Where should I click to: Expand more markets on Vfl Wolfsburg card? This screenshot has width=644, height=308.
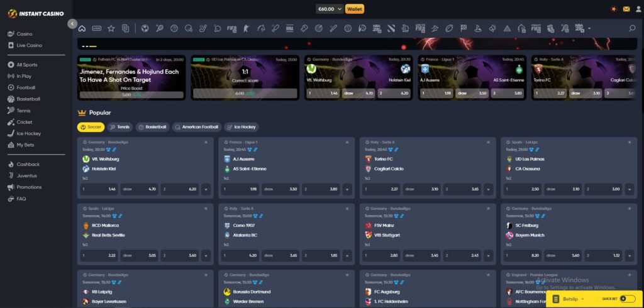point(206,189)
